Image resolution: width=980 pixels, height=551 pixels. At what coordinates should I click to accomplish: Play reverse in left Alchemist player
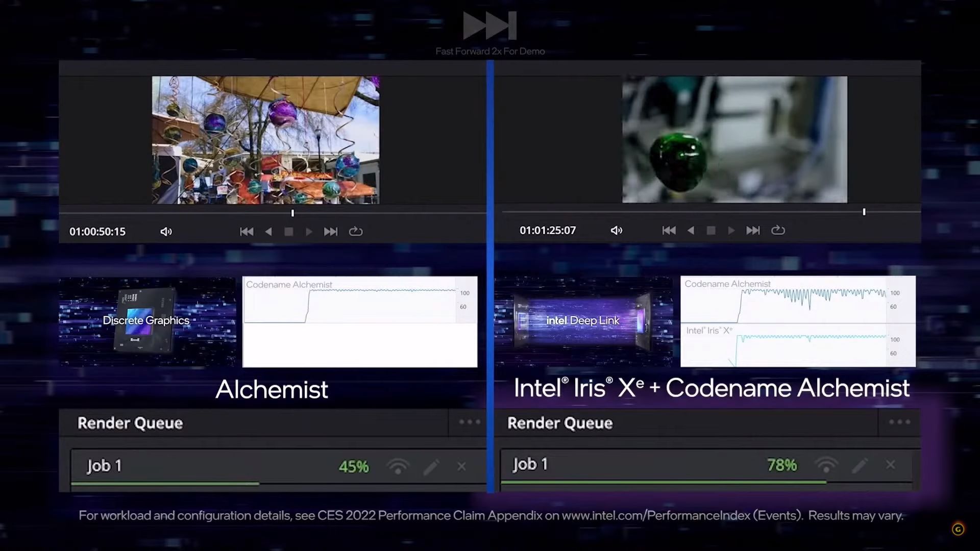(x=268, y=232)
